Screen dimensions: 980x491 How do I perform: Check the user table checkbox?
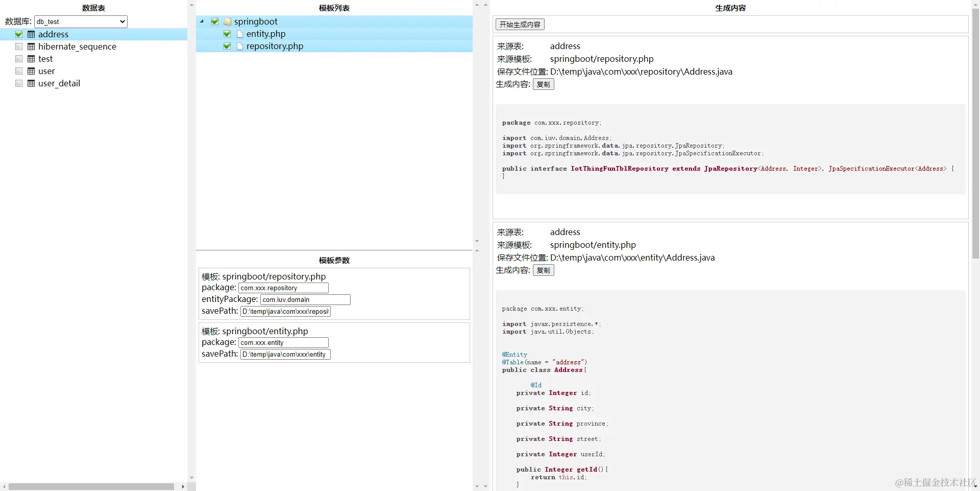tap(19, 71)
